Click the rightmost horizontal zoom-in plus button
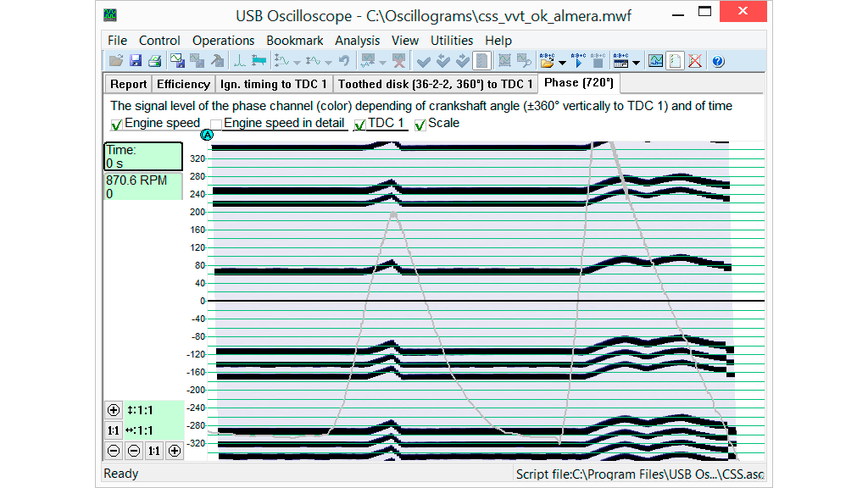The height and width of the screenshot is (488, 868). click(175, 451)
